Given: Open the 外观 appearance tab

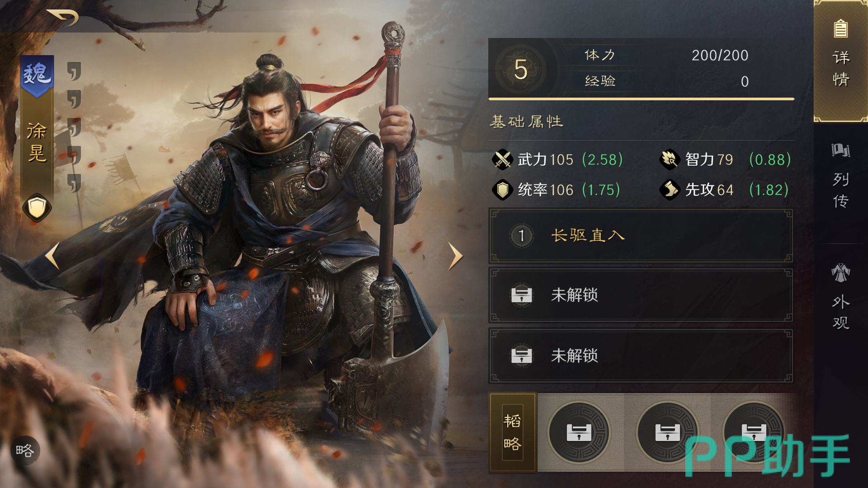Looking at the screenshot, I should (841, 297).
